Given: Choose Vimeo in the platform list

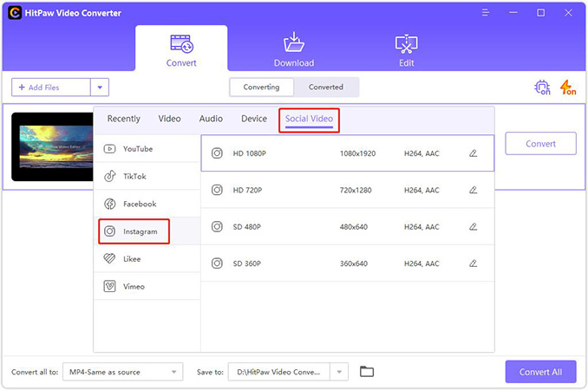Looking at the screenshot, I should click(x=147, y=287).
